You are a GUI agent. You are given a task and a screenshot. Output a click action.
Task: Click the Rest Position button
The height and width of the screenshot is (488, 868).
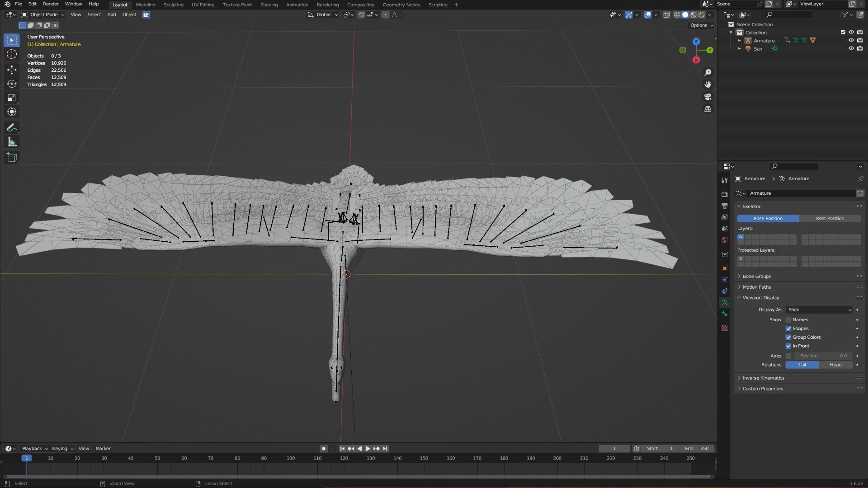(x=830, y=219)
